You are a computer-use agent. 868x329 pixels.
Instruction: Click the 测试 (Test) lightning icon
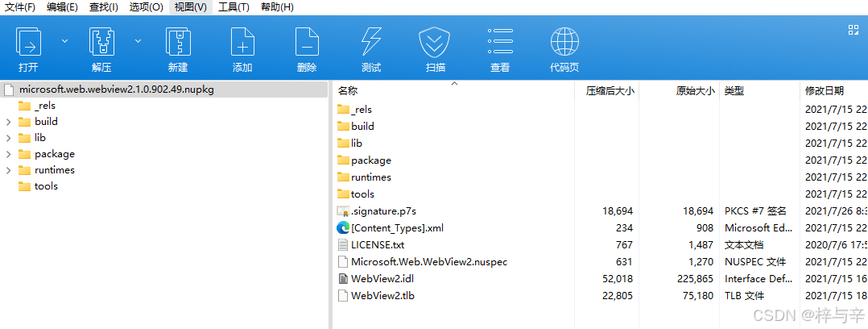click(371, 42)
